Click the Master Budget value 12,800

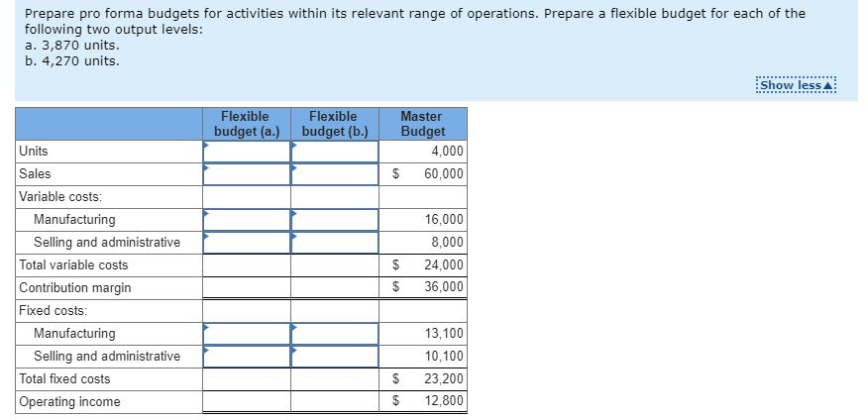pyautogui.click(x=444, y=401)
